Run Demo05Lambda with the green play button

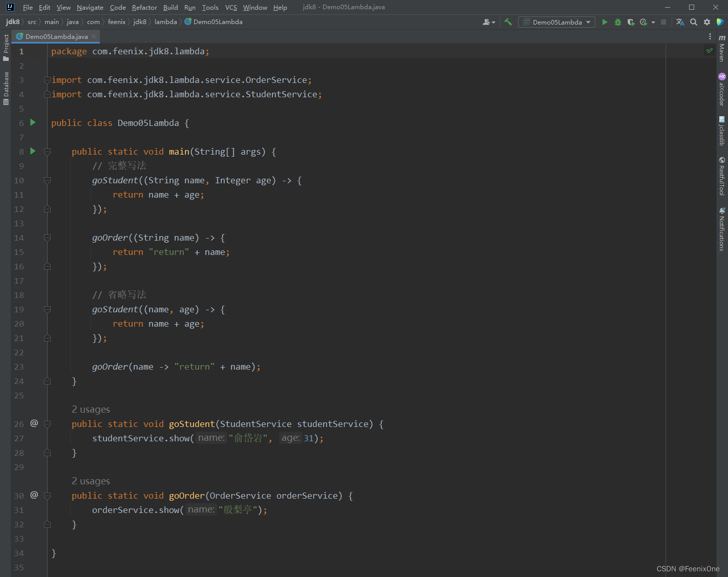[x=605, y=22]
